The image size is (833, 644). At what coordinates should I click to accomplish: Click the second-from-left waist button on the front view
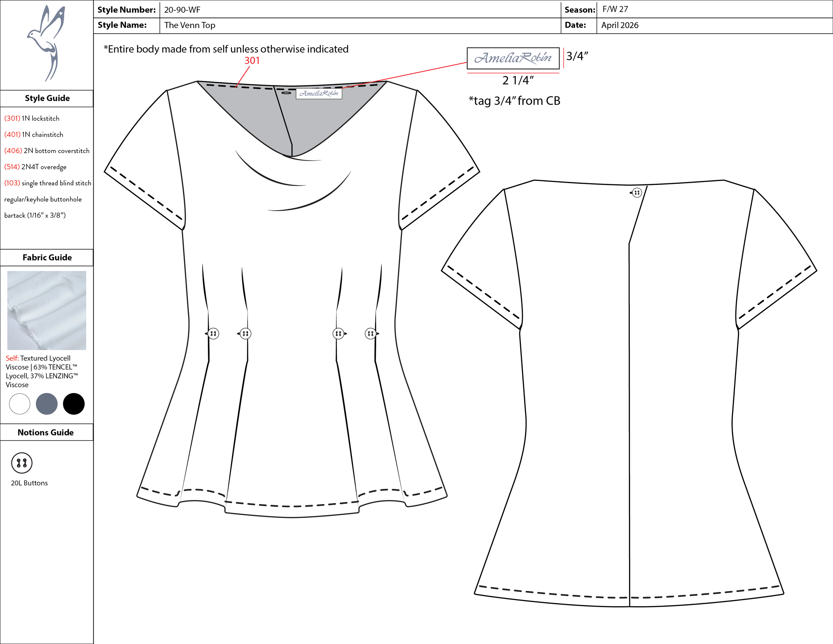(x=245, y=333)
